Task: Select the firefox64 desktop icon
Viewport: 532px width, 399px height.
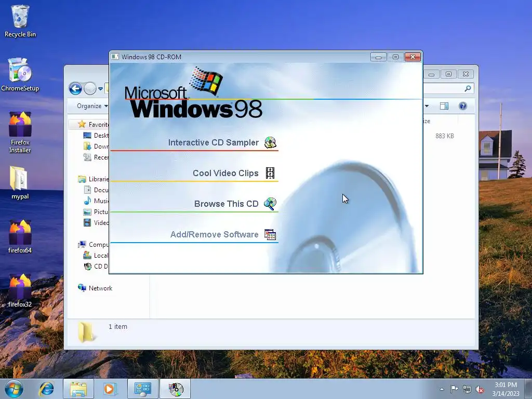Action: click(20, 237)
